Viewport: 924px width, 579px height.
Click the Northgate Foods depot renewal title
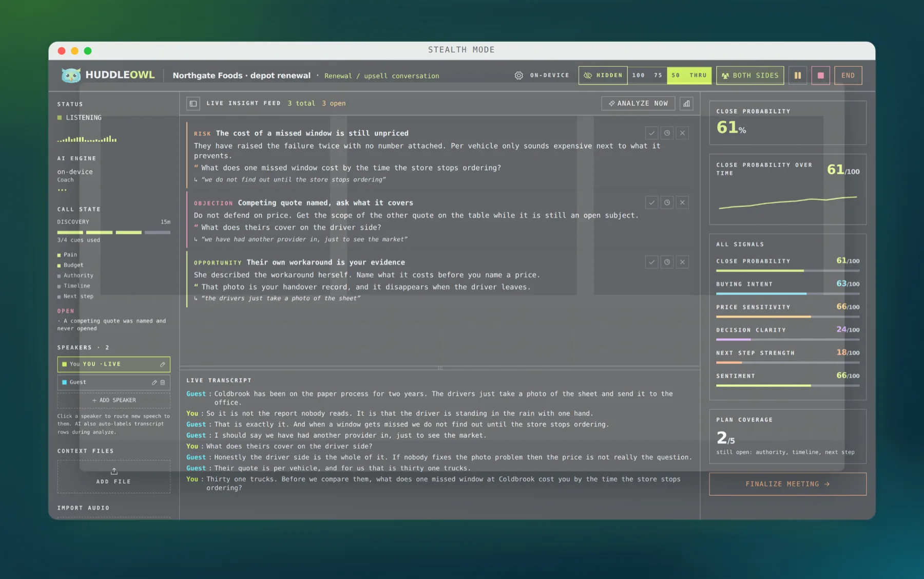click(x=242, y=76)
